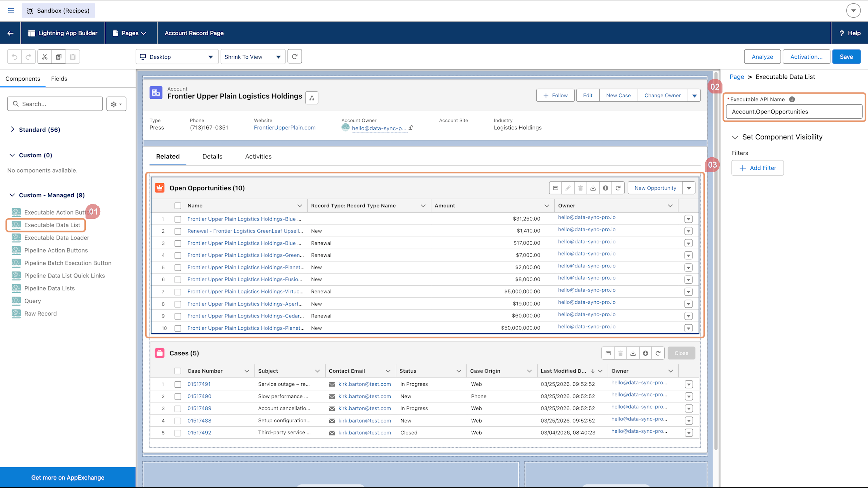868x488 pixels.
Task: Click change owner icon beside Account Owner
Action: click(x=411, y=128)
